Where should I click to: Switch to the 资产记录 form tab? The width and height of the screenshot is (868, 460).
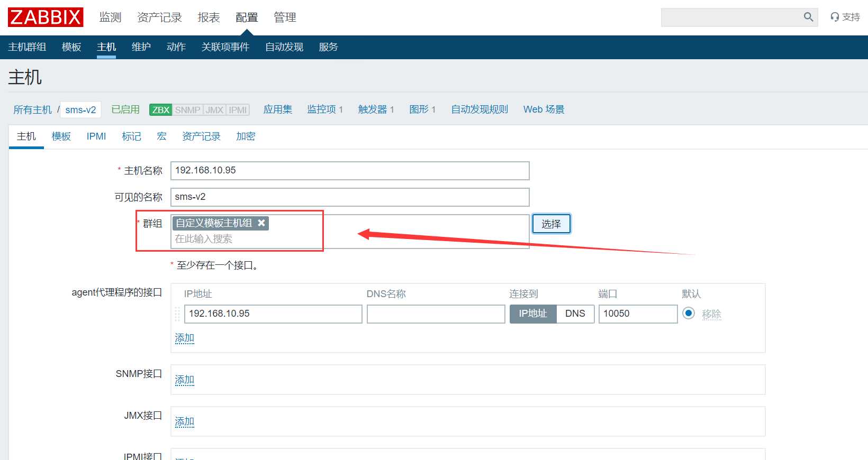[x=201, y=136]
